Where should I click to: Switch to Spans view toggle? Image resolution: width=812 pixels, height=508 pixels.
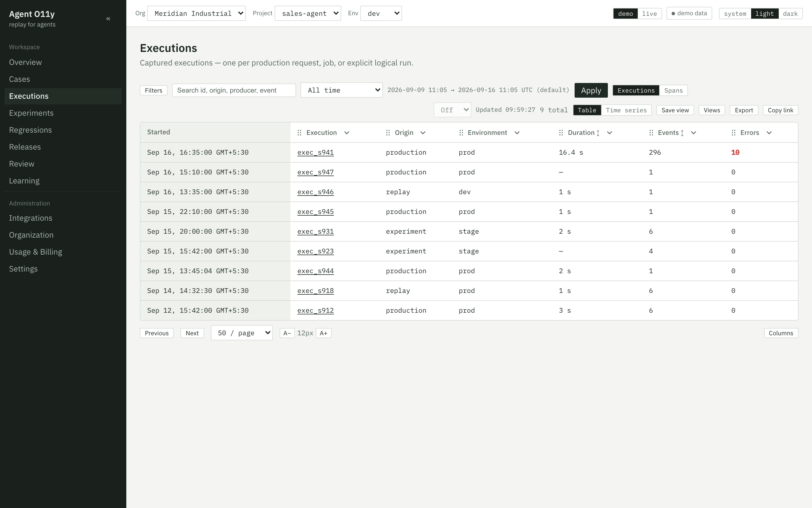click(x=673, y=90)
